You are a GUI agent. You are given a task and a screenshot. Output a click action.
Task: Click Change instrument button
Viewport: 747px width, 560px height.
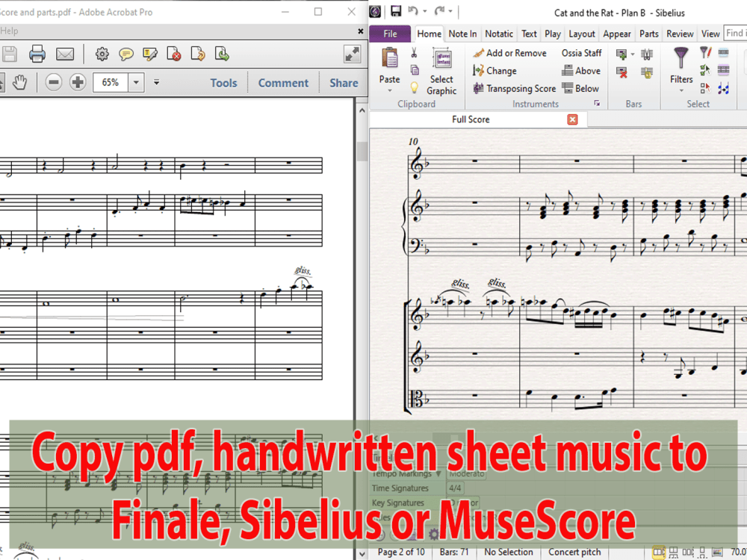[495, 70]
